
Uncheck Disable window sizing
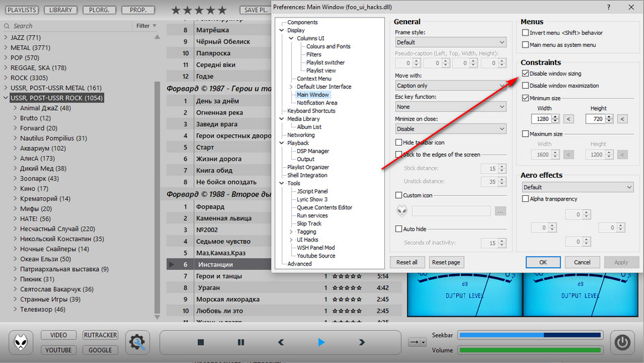click(526, 74)
